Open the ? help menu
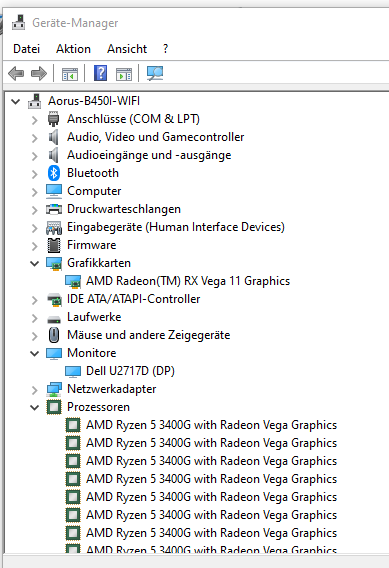Image resolution: width=389 pixels, height=568 pixels. click(165, 49)
